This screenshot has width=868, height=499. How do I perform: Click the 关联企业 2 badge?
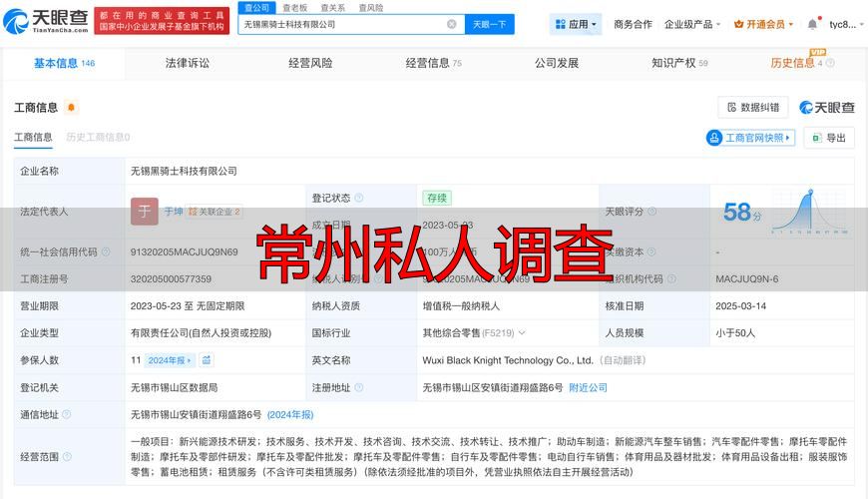click(x=215, y=212)
